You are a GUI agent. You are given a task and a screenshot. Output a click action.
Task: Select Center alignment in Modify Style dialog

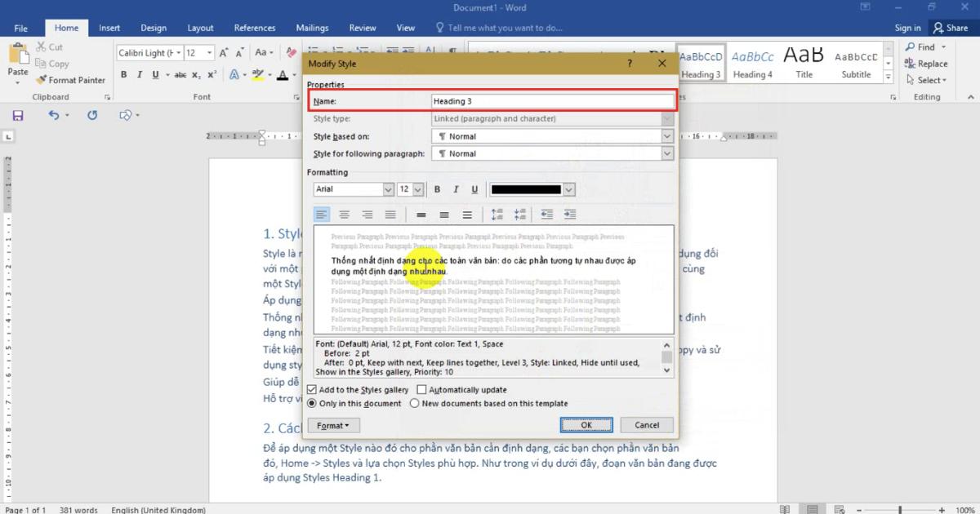coord(345,215)
